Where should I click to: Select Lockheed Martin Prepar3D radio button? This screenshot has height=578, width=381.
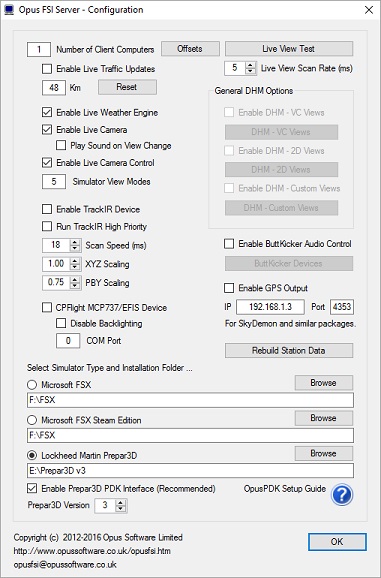pos(32,455)
